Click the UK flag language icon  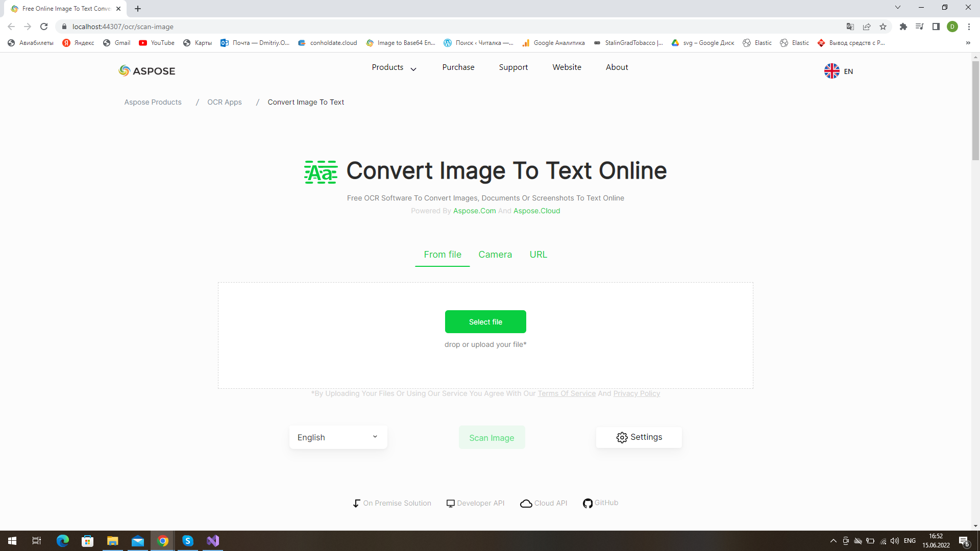point(831,71)
